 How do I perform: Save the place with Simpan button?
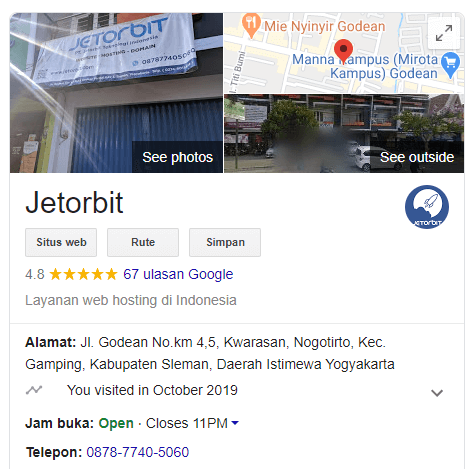(x=225, y=242)
